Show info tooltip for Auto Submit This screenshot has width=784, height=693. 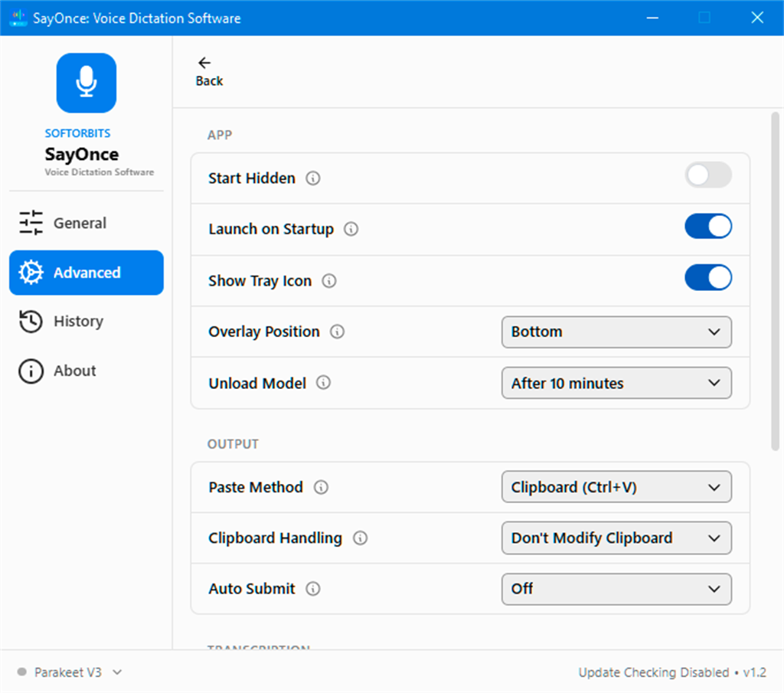point(313,589)
